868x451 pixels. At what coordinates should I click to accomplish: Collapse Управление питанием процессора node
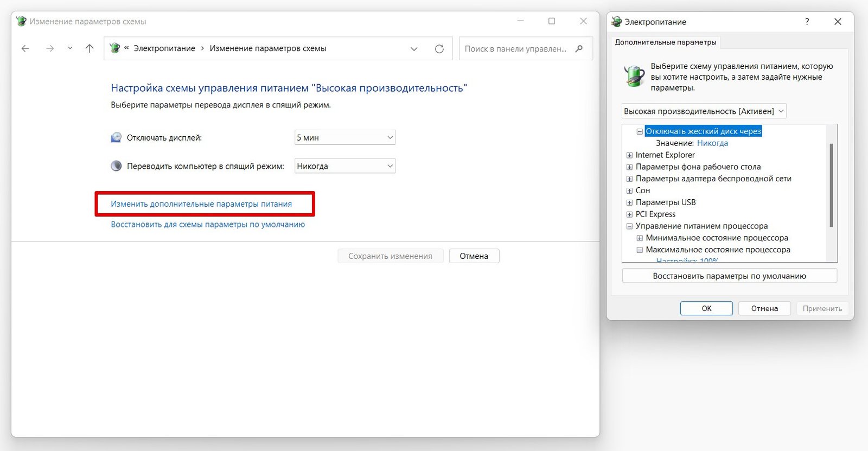[x=629, y=226]
